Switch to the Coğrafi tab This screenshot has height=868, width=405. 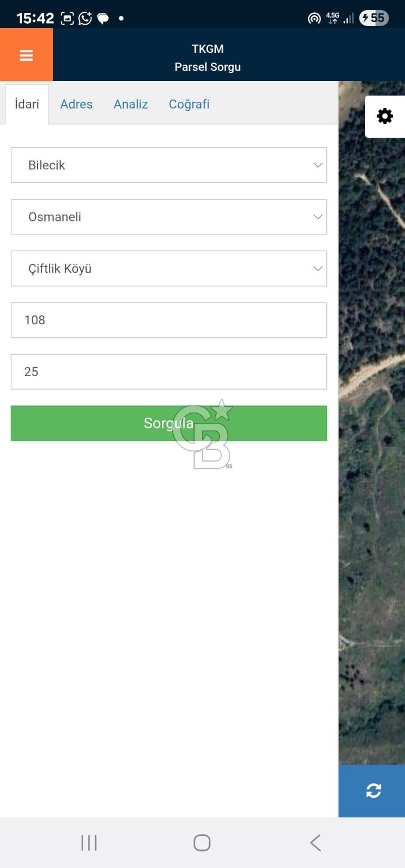click(189, 104)
